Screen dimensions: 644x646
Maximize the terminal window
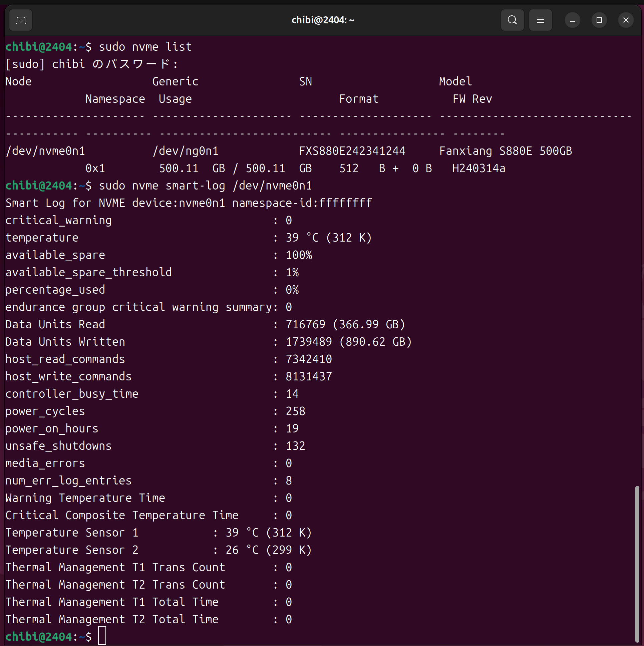click(x=599, y=20)
